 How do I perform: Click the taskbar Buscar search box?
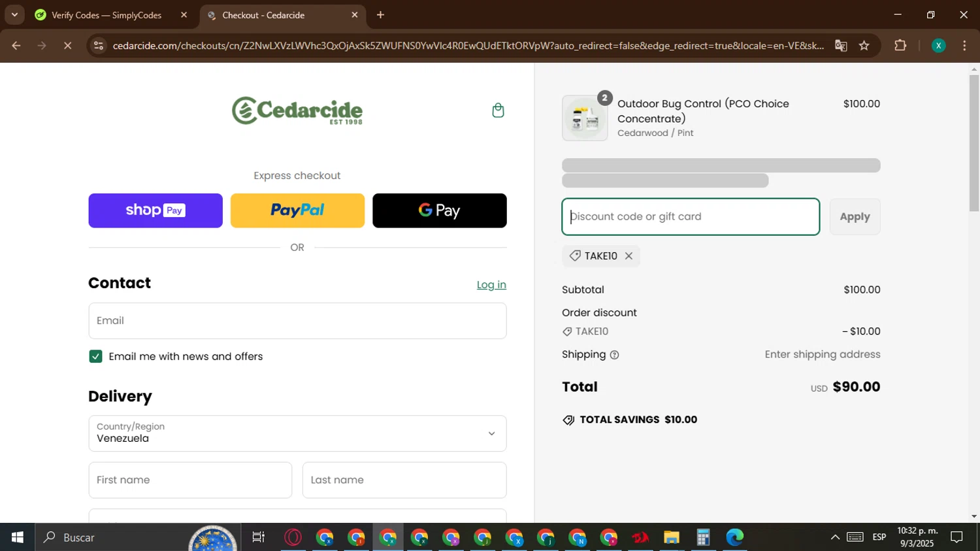pos(137,537)
